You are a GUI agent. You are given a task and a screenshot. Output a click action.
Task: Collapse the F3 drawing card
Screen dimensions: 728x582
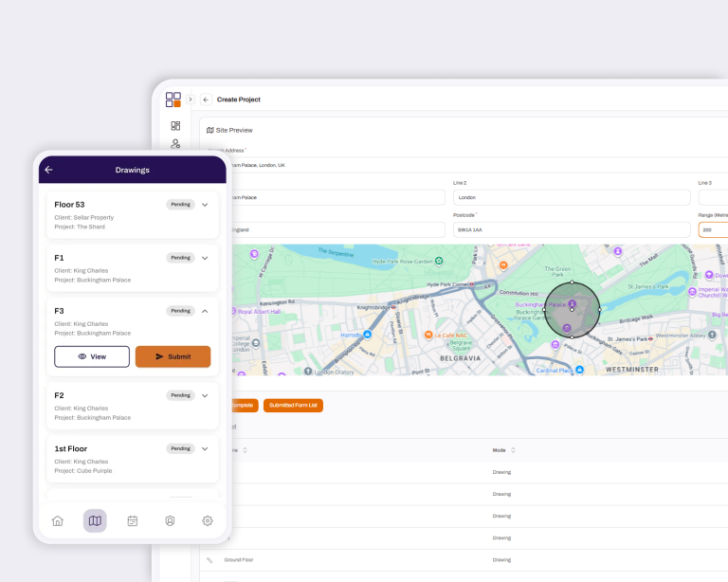click(205, 311)
